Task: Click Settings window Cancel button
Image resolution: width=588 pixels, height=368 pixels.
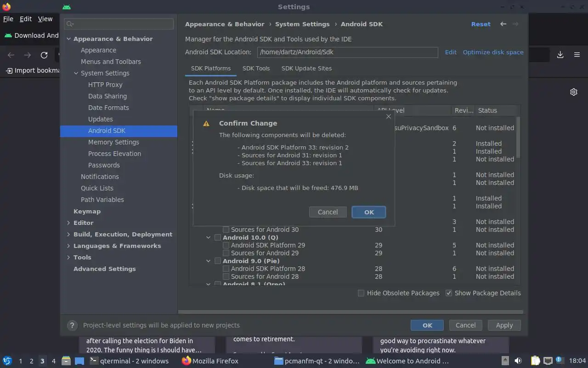Action: tap(465, 325)
